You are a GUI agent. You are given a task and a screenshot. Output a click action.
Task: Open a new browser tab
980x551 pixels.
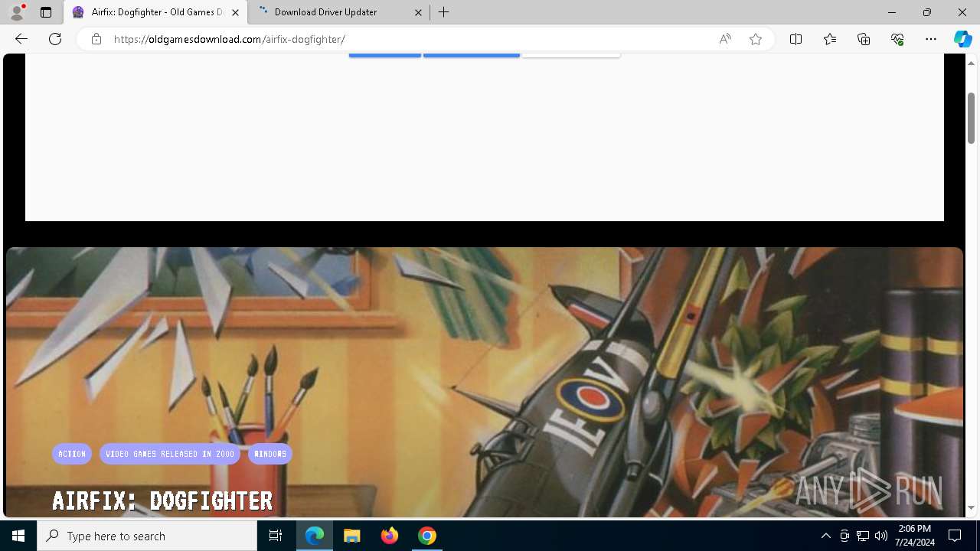pyautogui.click(x=443, y=12)
